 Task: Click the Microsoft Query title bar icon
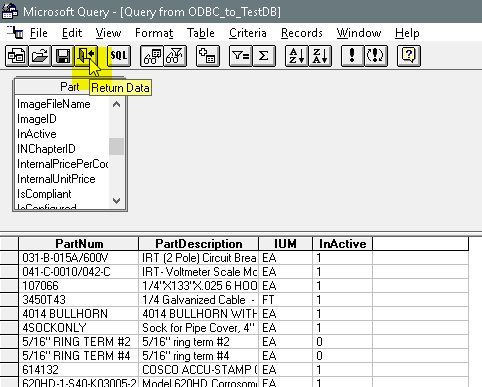click(10, 11)
